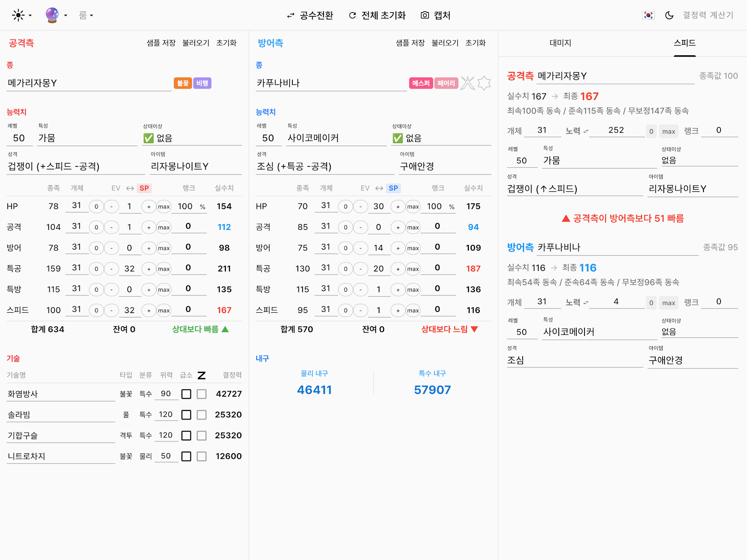747x560 pixels.
Task: Switch to the 스피드 tab
Action: pos(685,43)
